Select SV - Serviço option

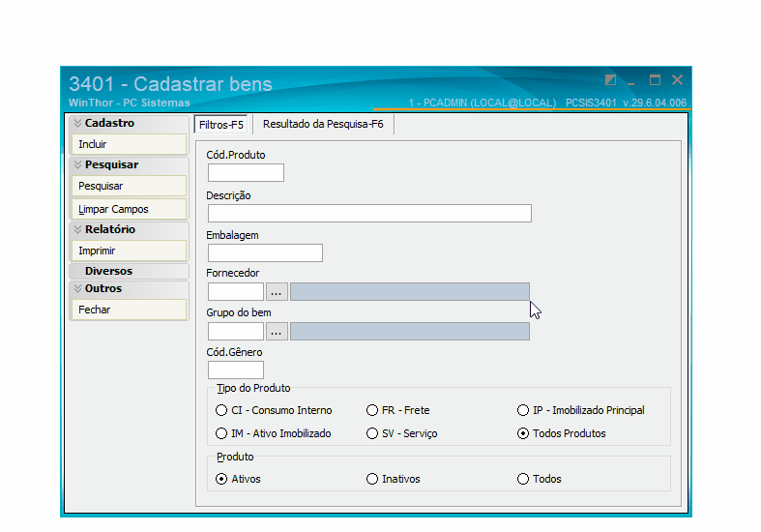click(402, 433)
